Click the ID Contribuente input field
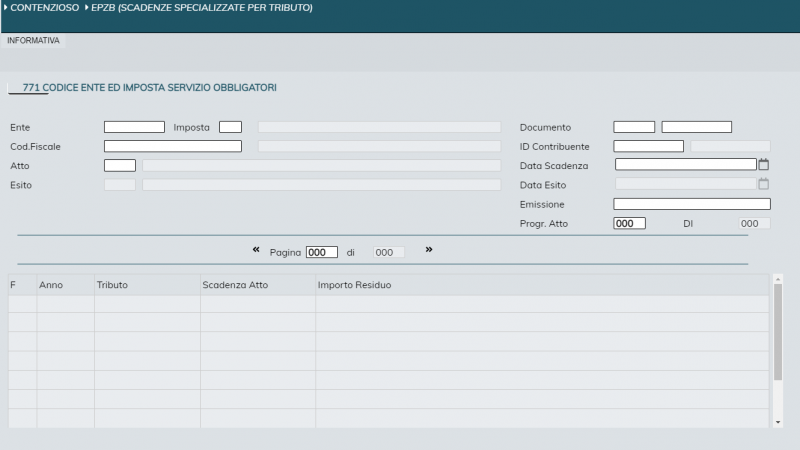Viewport: 800px width, 450px height. (x=648, y=146)
